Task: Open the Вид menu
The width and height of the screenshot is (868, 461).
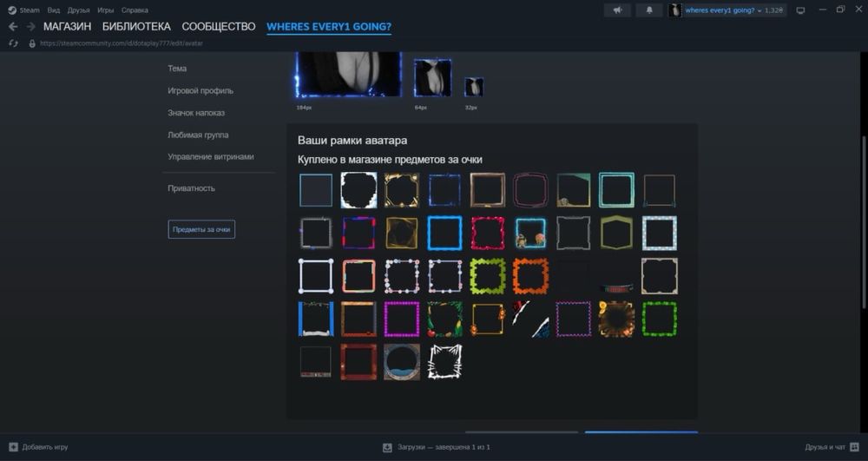Action: point(53,10)
